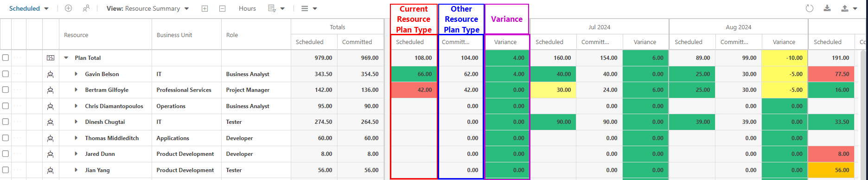Open dropdown arrow next to filter icon
Image resolution: width=868 pixels, height=180 pixels.
[282, 9]
